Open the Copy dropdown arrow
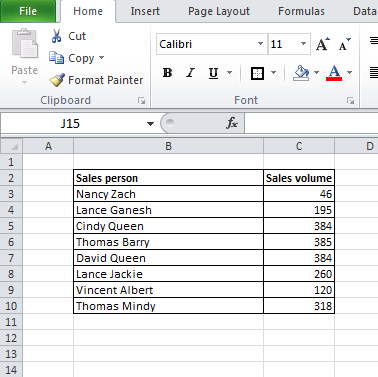This screenshot has height=377, width=378. pyautogui.click(x=101, y=58)
